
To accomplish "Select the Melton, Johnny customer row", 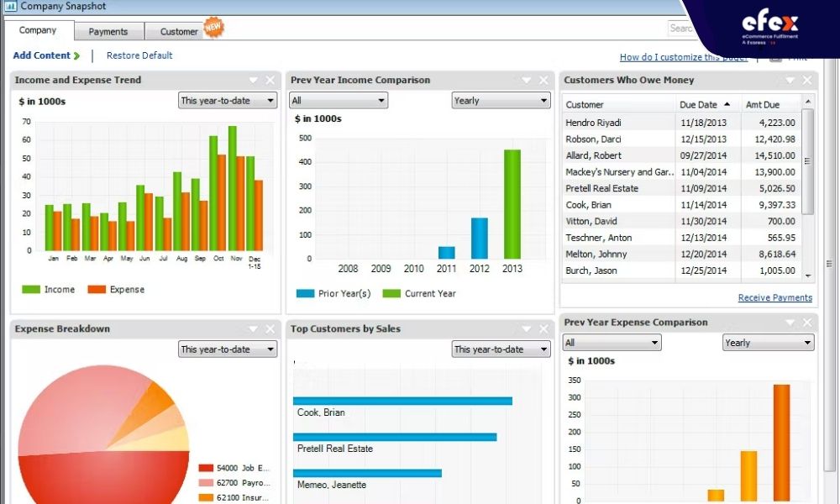I will click(682, 255).
